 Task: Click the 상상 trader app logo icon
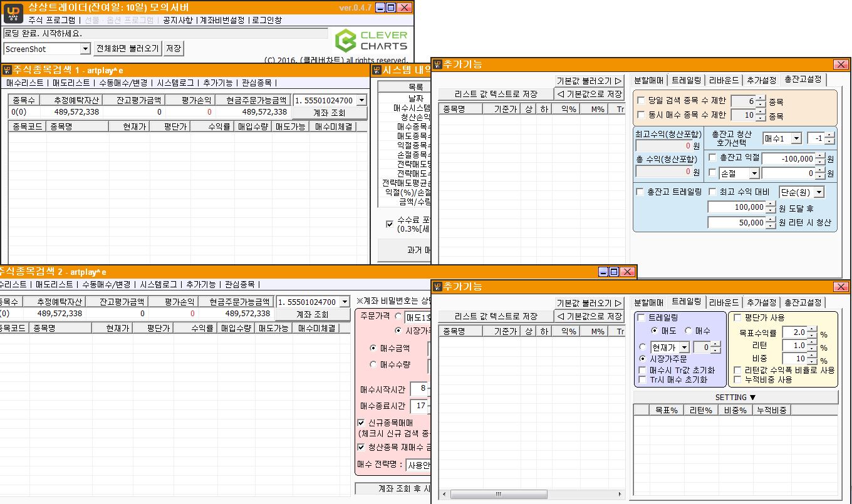[13, 13]
